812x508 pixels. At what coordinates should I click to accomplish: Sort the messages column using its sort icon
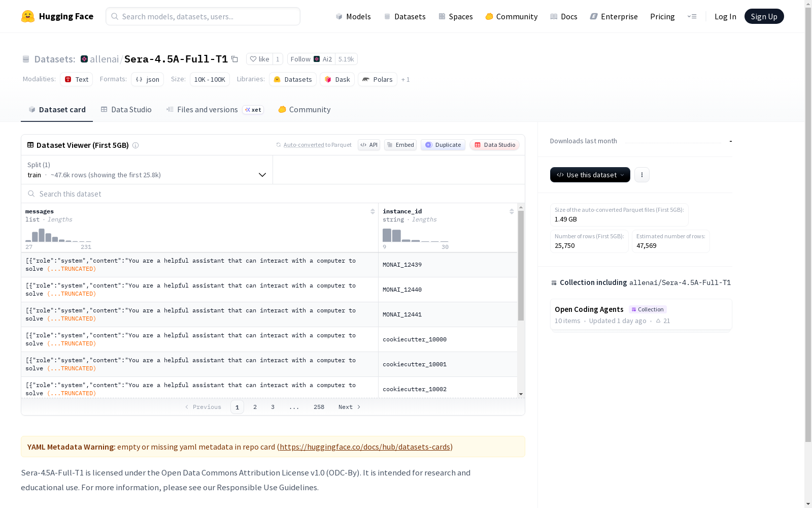pyautogui.click(x=373, y=211)
